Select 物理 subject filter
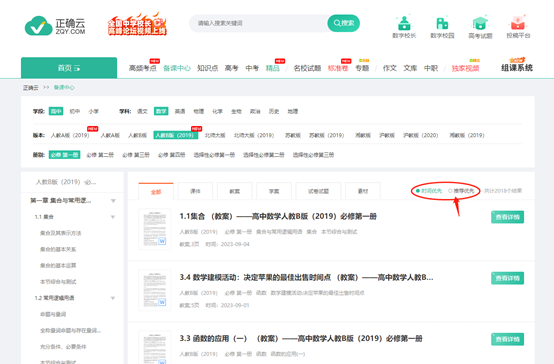 (199, 111)
